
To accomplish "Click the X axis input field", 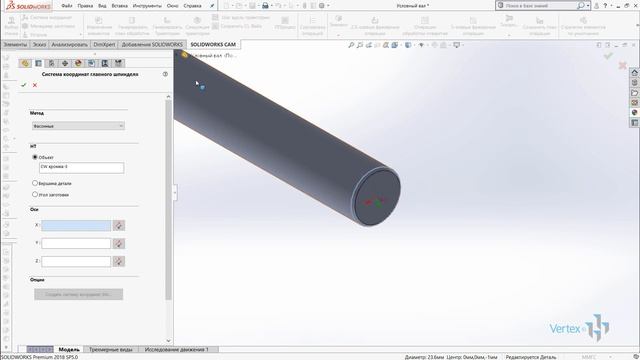I will 76,225.
